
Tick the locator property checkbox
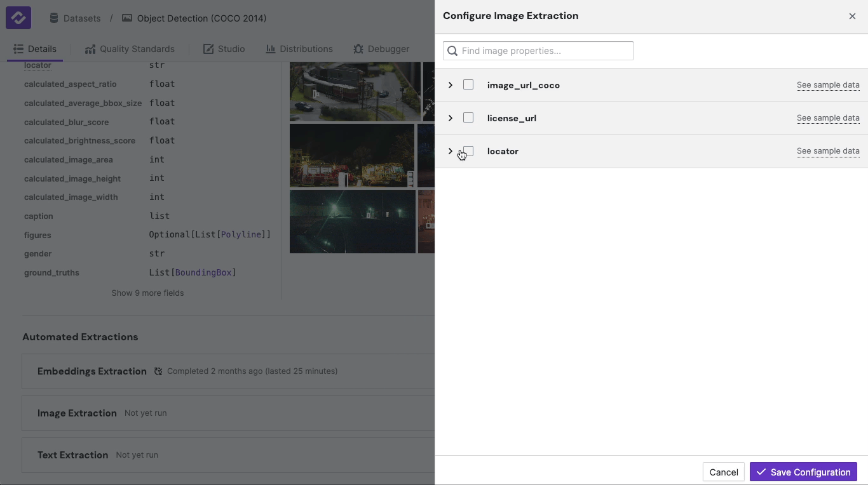click(468, 150)
